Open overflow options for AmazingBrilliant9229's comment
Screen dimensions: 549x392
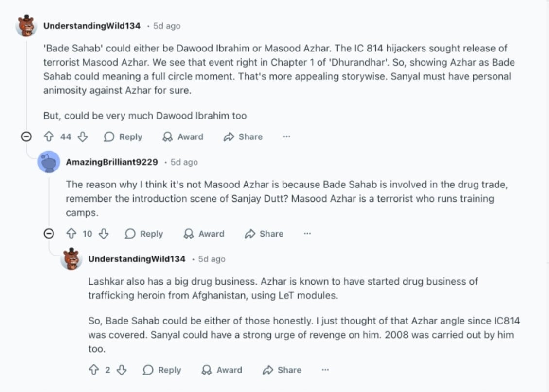point(307,234)
